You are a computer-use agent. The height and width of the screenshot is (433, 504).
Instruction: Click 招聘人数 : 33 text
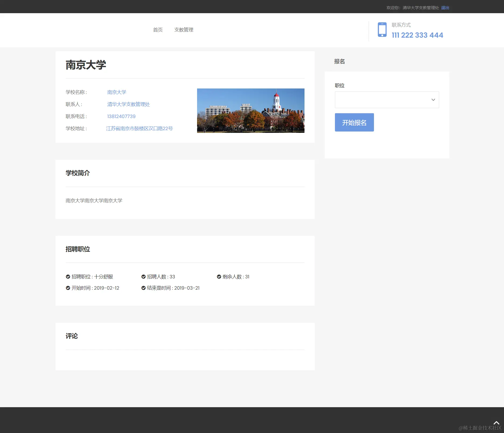click(x=161, y=276)
